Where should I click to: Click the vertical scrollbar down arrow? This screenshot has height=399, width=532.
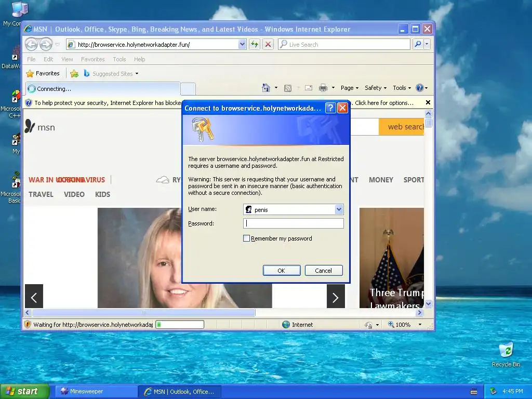pos(428,303)
